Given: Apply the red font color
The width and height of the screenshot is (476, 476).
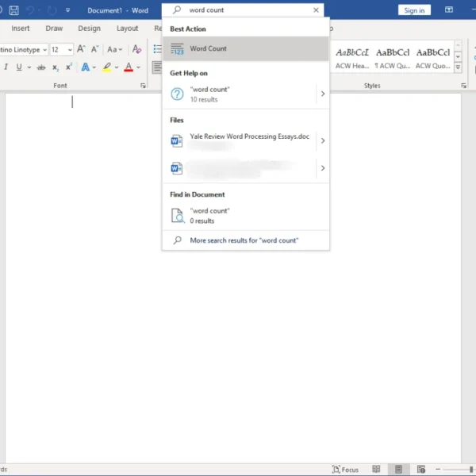Looking at the screenshot, I should tap(129, 67).
